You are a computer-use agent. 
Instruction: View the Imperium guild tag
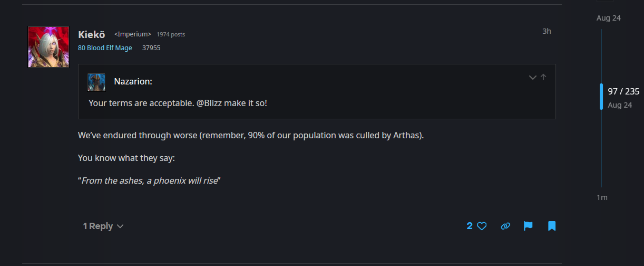pyautogui.click(x=133, y=34)
